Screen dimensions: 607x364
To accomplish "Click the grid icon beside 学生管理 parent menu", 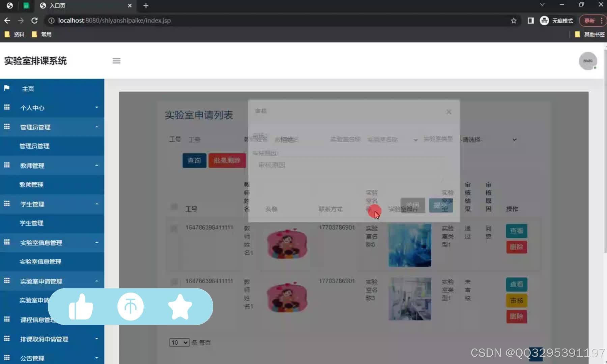I will click(x=7, y=204).
